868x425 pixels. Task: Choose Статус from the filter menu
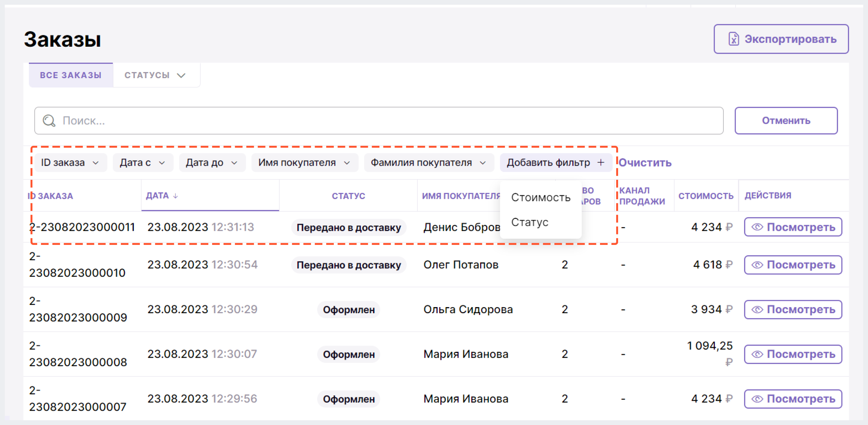click(x=541, y=222)
